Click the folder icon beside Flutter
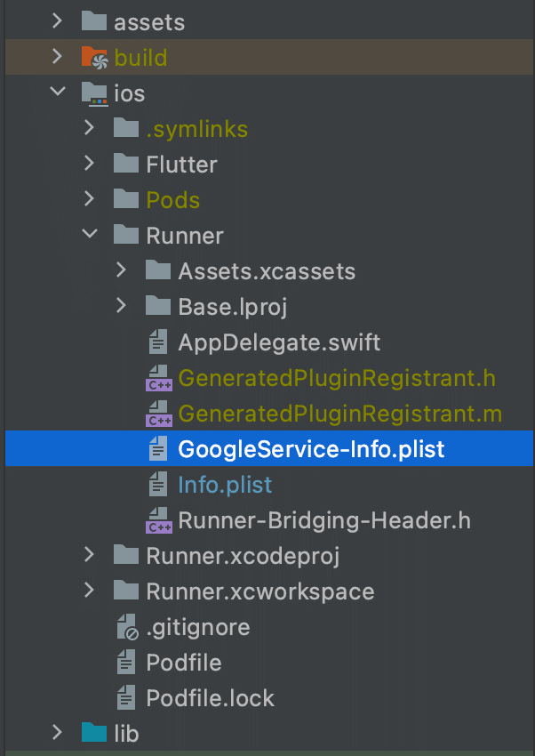Viewport: 535px width, 756px height. pos(126,164)
